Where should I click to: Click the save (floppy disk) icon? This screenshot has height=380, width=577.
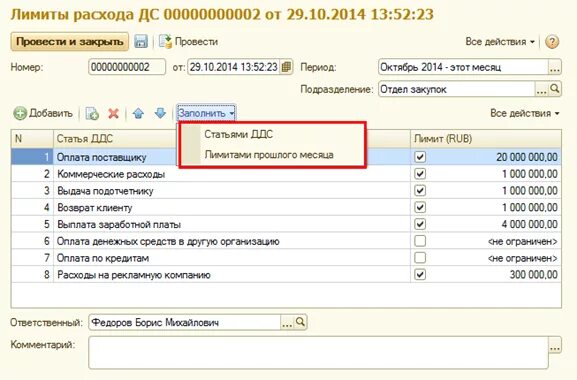141,42
